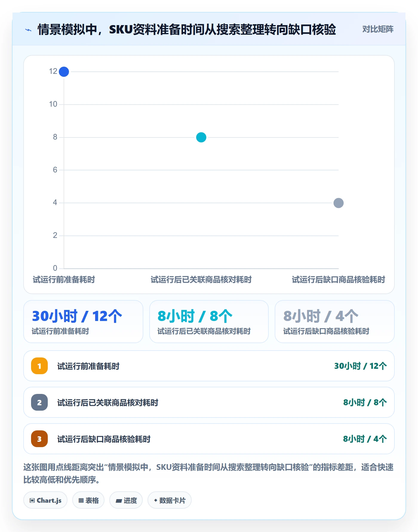Click the description paragraph starting 这张图用点线距离
The width and height of the screenshot is (418, 532).
coord(208,473)
